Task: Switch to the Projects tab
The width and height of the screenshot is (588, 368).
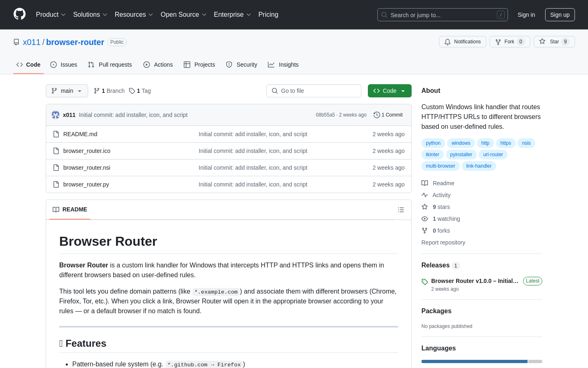Action: point(199,65)
